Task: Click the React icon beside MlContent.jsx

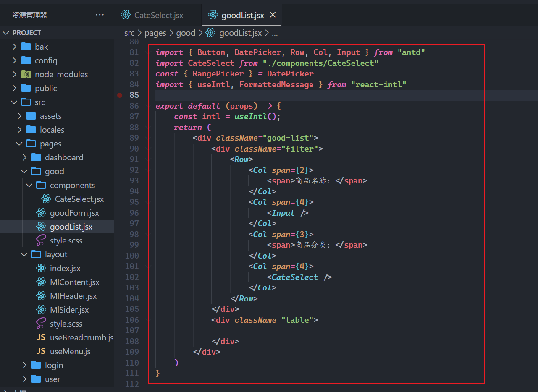Action: pyautogui.click(x=41, y=282)
